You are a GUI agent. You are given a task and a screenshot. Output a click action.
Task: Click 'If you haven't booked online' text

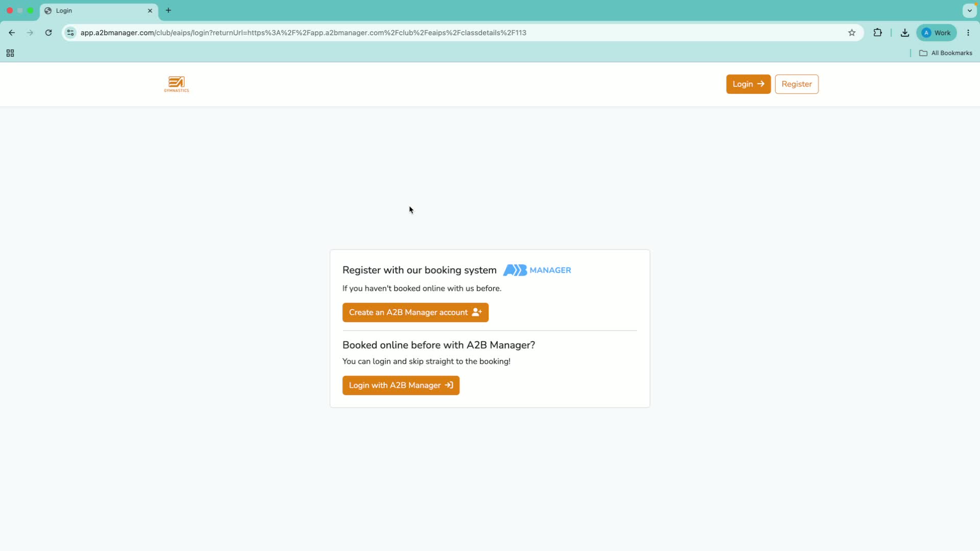click(422, 288)
